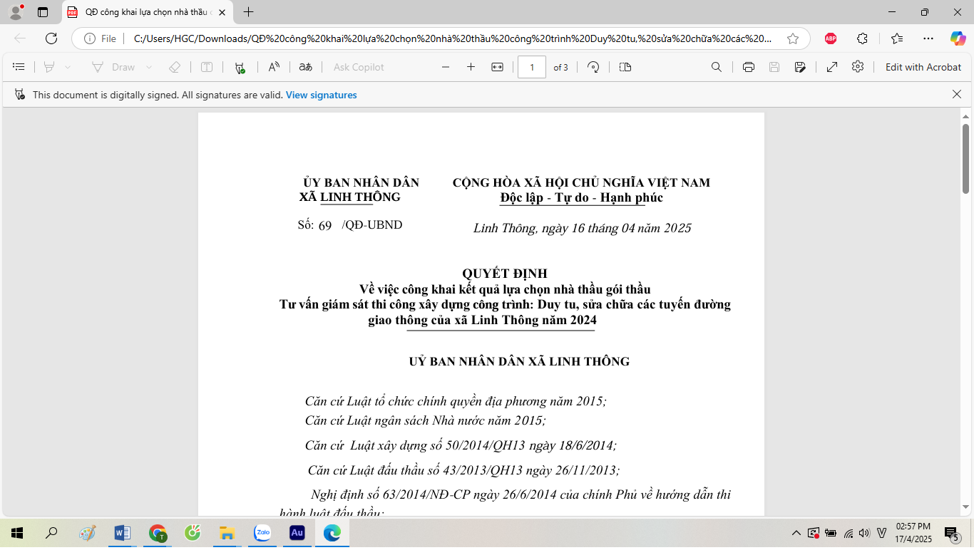The image size is (974, 560).
Task: Open PDF settings gear
Action: tap(858, 66)
